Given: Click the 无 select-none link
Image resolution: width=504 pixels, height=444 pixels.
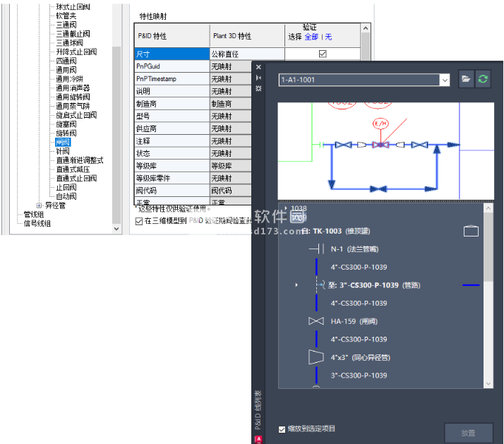Looking at the screenshot, I should [328, 37].
